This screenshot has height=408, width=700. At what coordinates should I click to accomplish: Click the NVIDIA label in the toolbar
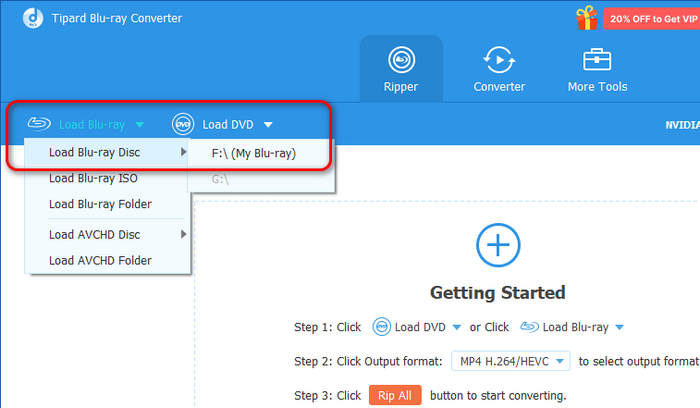[682, 125]
